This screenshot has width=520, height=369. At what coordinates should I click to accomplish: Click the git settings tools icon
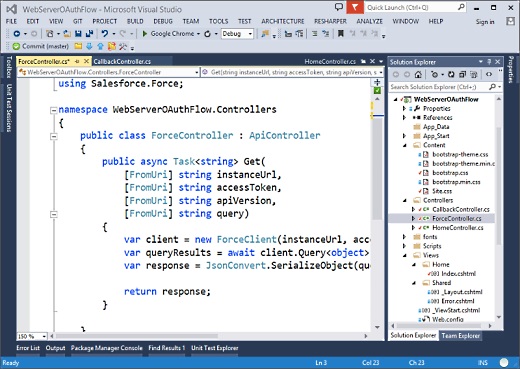(x=123, y=46)
